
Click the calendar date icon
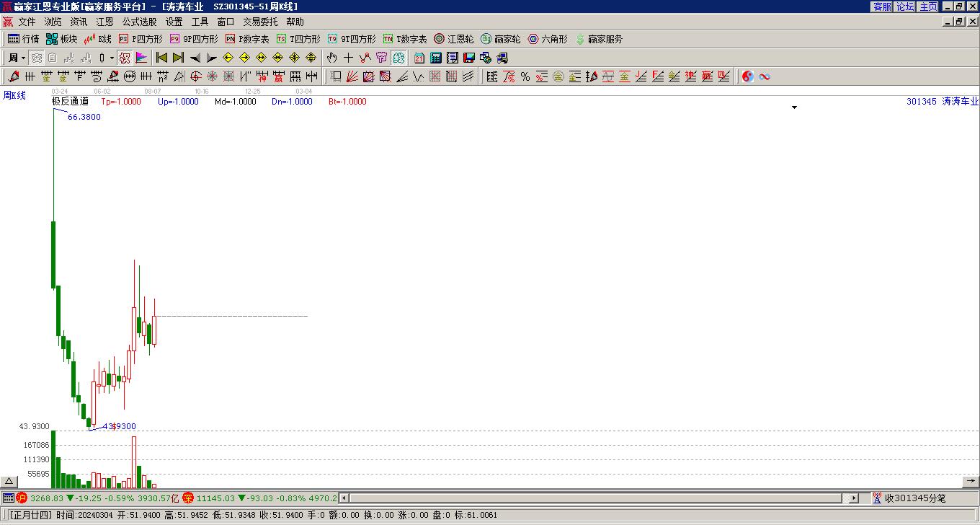click(x=419, y=58)
